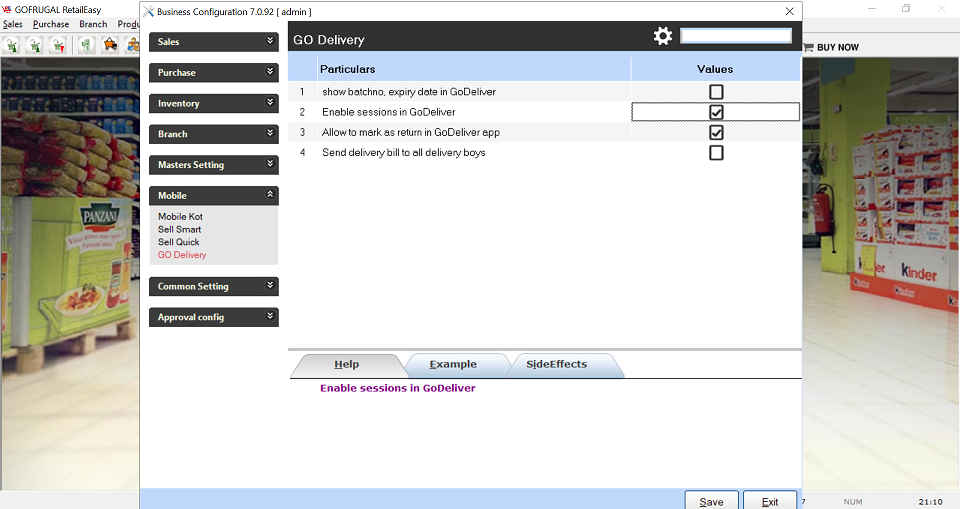Expand the Sales configuration section
The image size is (960, 509).
(x=213, y=42)
